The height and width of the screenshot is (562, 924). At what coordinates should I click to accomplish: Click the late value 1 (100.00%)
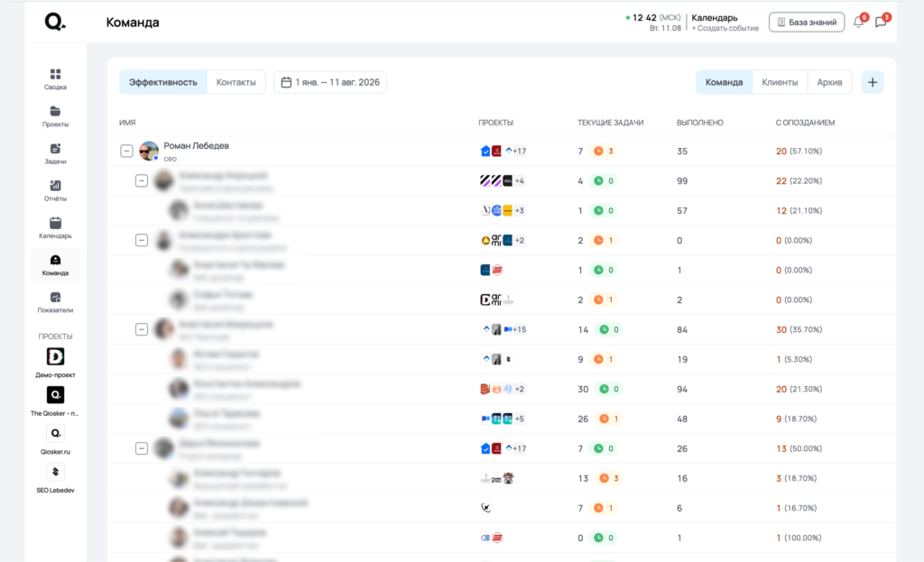click(x=798, y=538)
